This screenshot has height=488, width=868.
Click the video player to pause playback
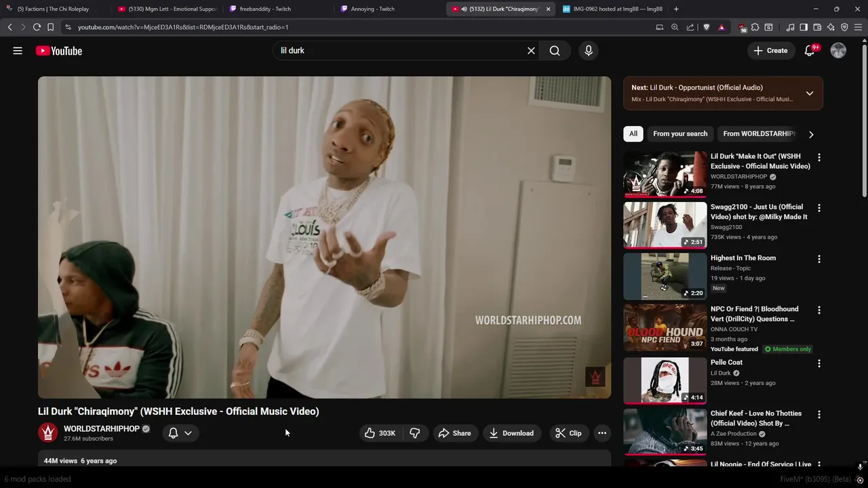coord(324,237)
